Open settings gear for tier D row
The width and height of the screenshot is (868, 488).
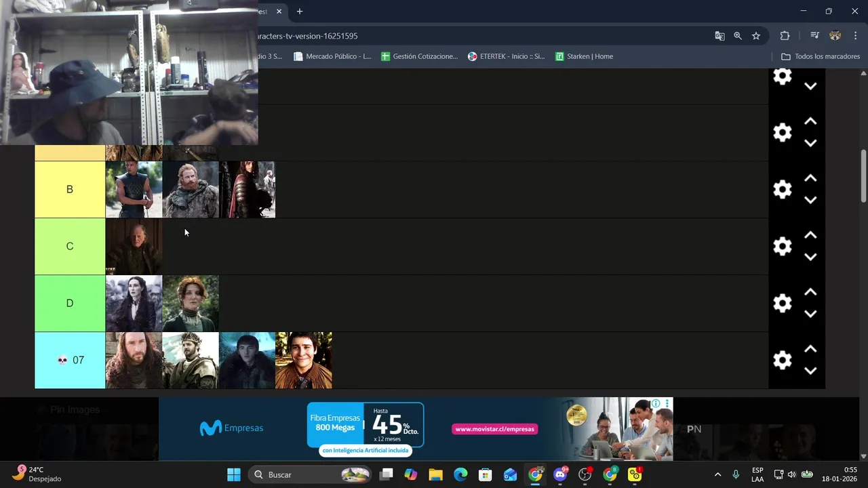pyautogui.click(x=783, y=303)
